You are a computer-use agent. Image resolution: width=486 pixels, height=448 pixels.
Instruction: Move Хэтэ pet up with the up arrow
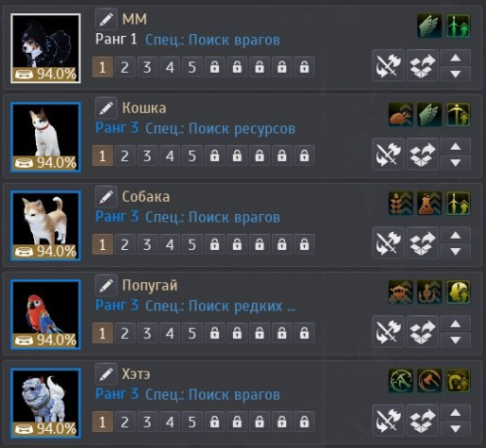(456, 412)
